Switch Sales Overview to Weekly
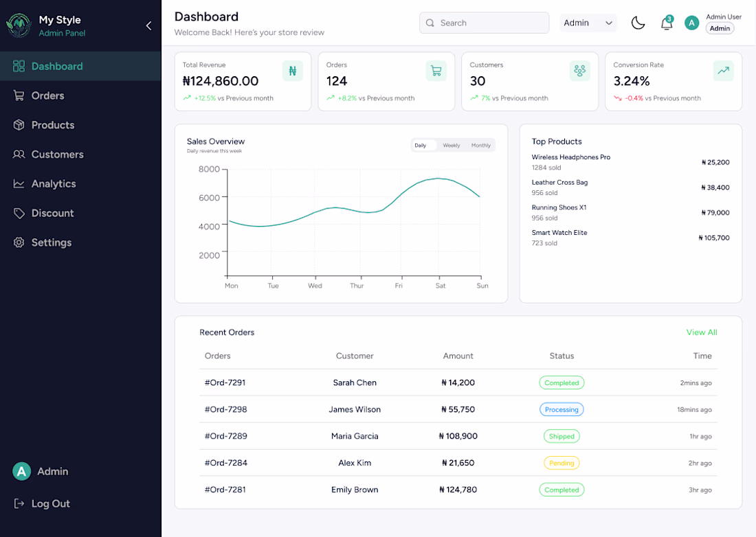 point(452,145)
